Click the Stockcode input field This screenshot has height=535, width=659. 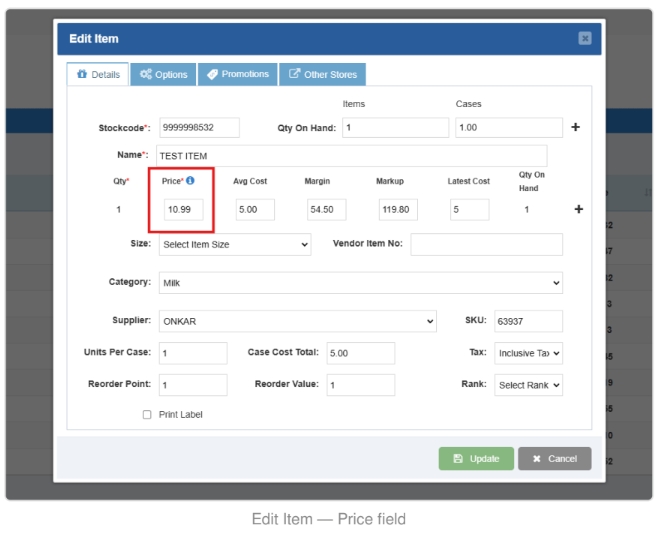(x=200, y=127)
